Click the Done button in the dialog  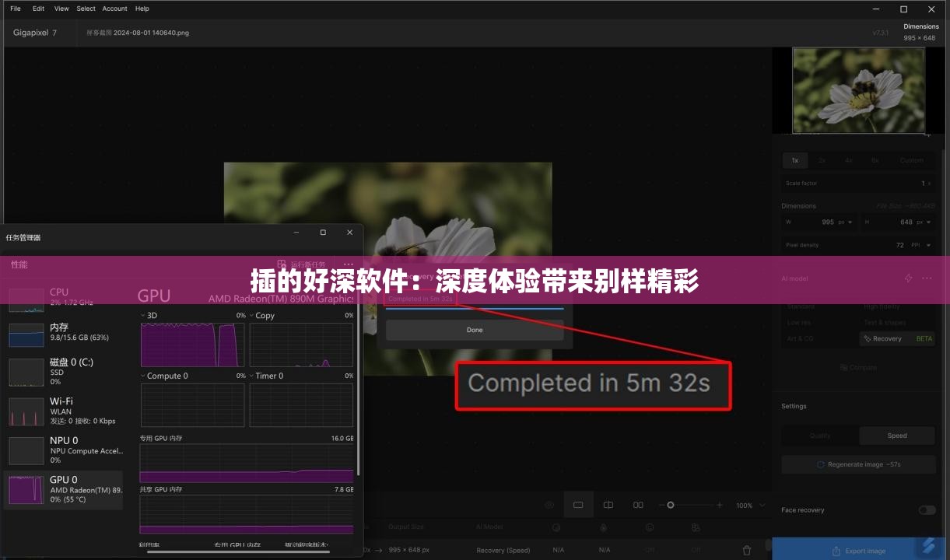click(475, 330)
